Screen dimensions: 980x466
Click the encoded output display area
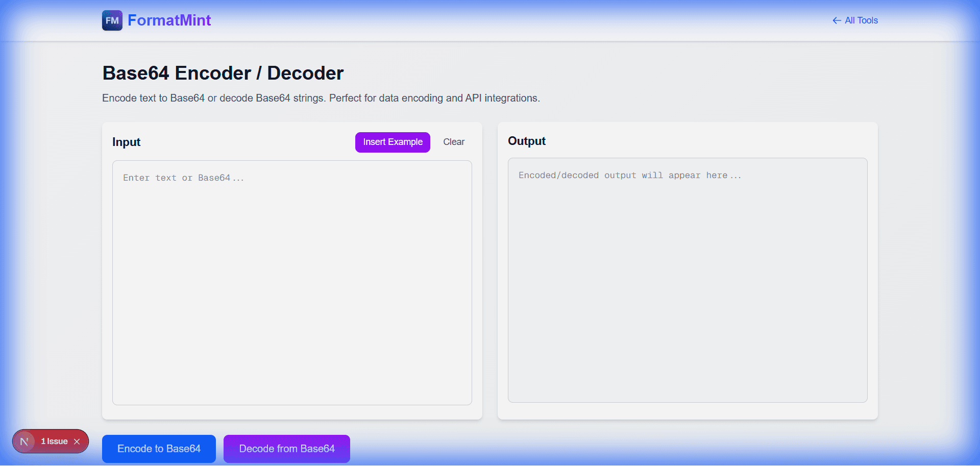(687, 281)
